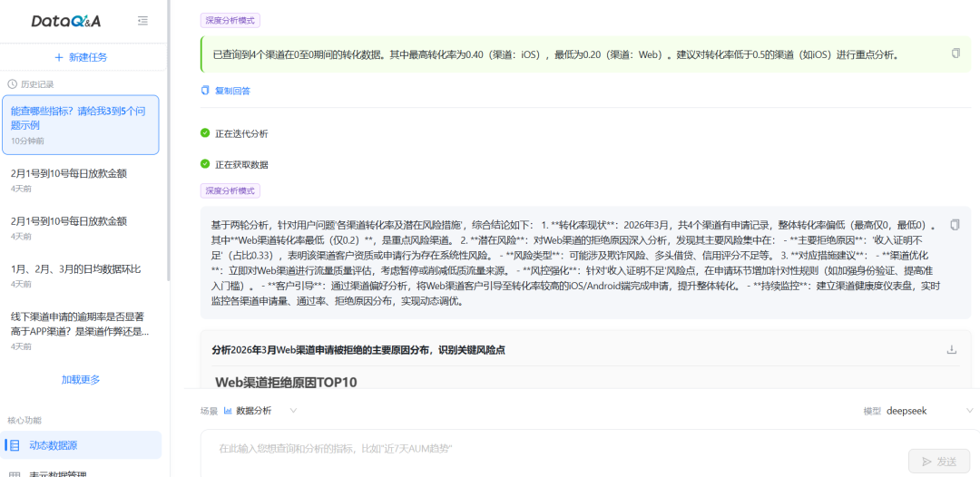Click the clock icon next to 历史记录
The width and height of the screenshot is (980, 477).
tap(12, 83)
